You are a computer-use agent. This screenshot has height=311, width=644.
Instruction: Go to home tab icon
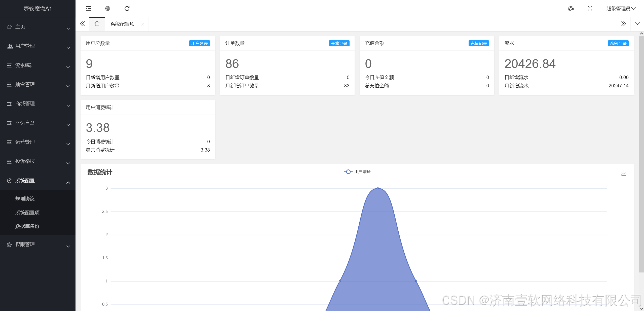click(x=97, y=24)
